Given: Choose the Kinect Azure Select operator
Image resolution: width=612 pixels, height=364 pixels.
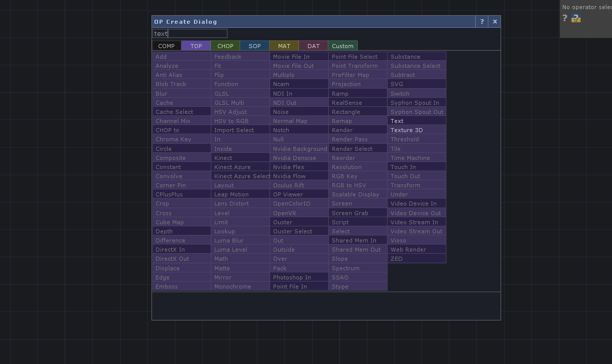Looking at the screenshot, I should coord(241,176).
